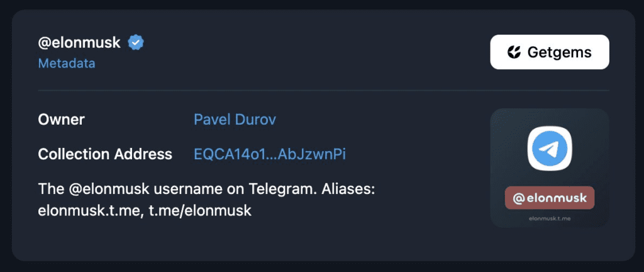Click the blue verified badge icon
Viewport: 644px width, 272px height.
pos(136,43)
